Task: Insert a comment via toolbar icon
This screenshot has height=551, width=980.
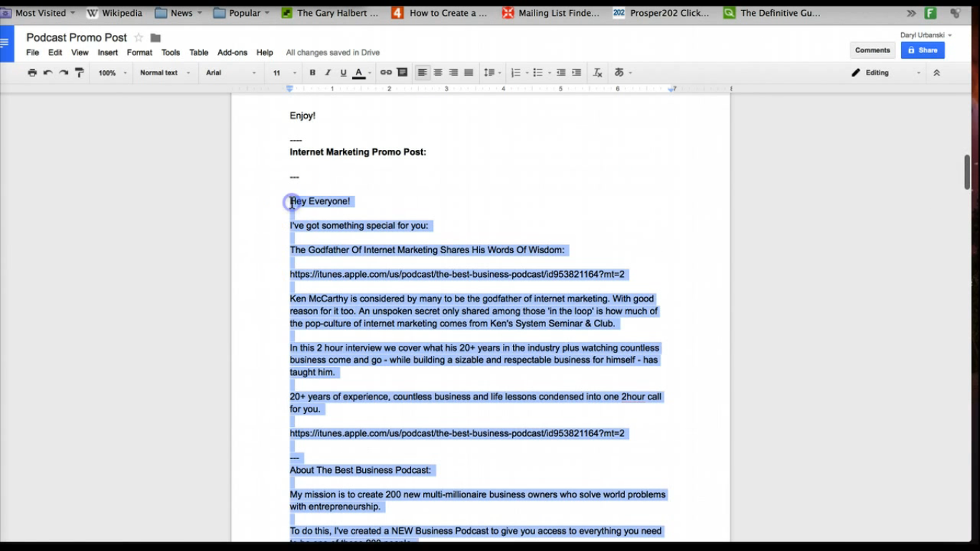Action: point(402,72)
